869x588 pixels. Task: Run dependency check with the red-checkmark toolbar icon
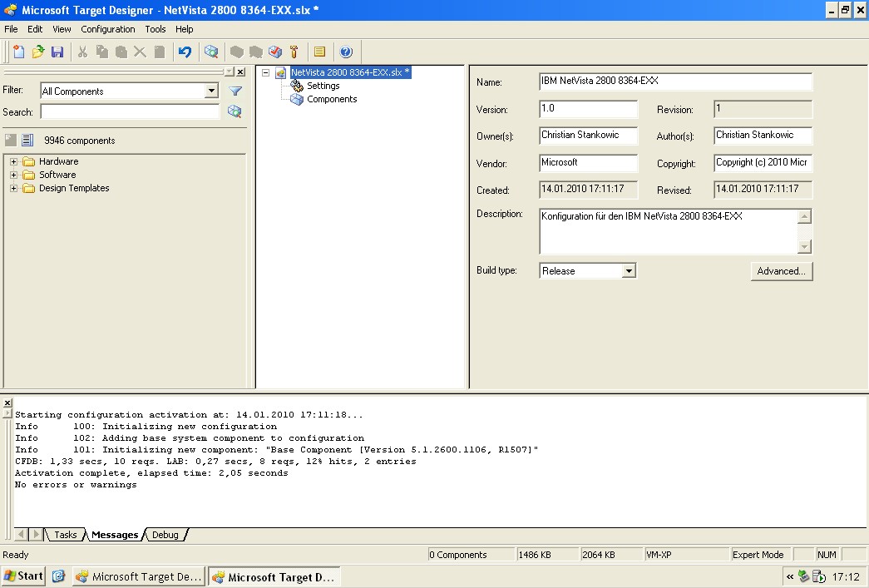(275, 52)
